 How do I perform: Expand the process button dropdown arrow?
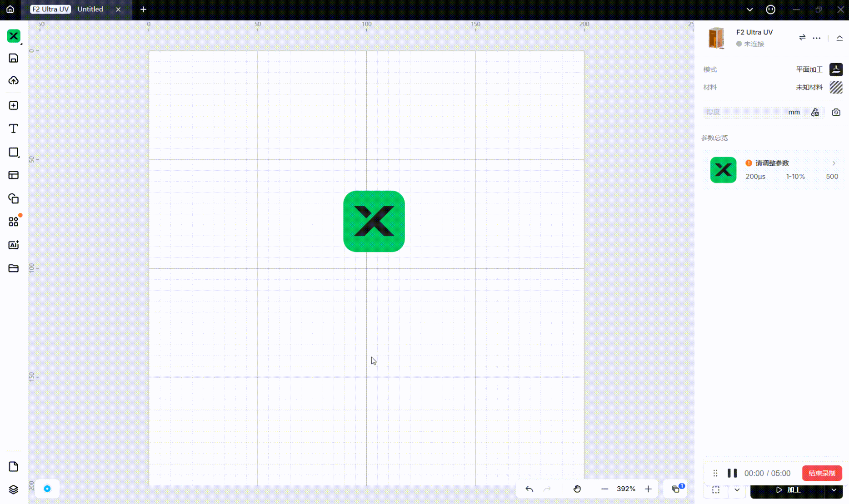(x=834, y=490)
